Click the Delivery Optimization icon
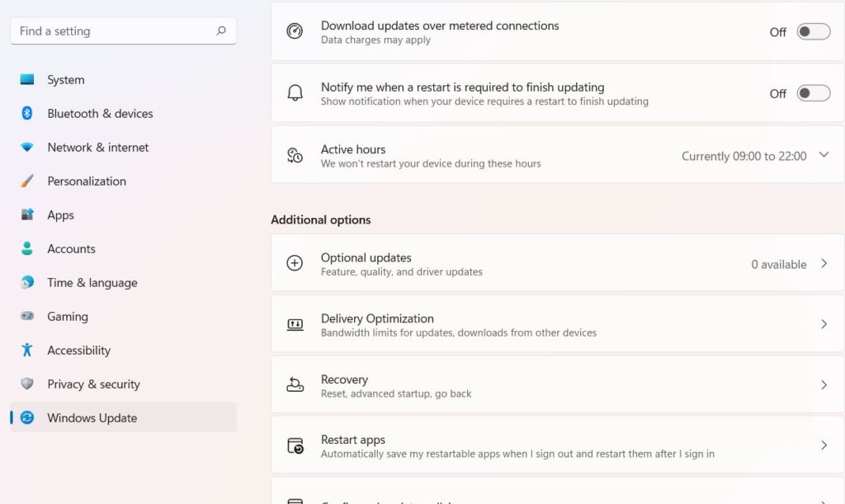This screenshot has width=845, height=504. click(295, 324)
